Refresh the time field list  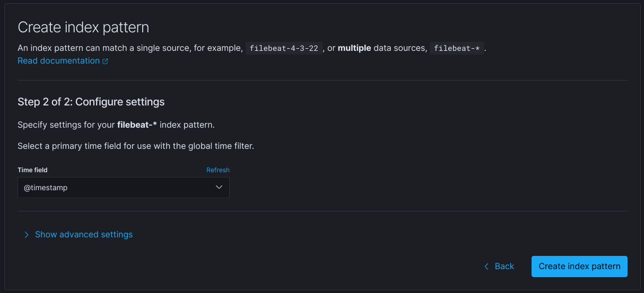pos(217,170)
